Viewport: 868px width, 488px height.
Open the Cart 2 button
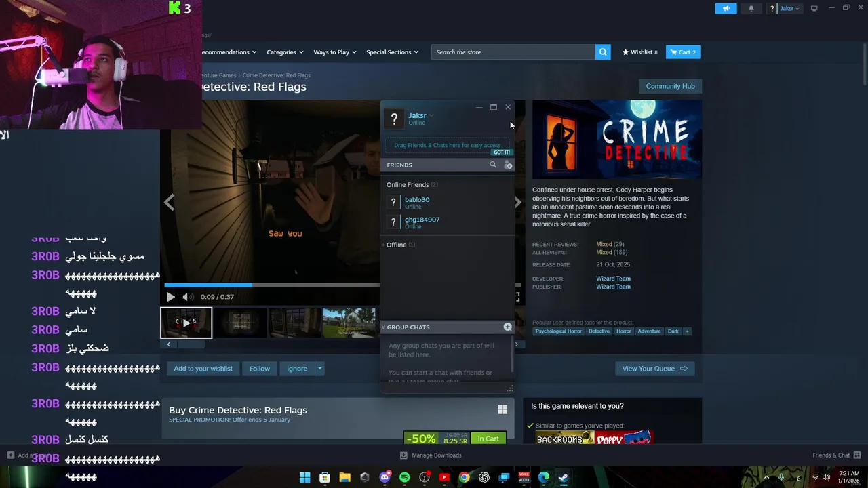(683, 52)
